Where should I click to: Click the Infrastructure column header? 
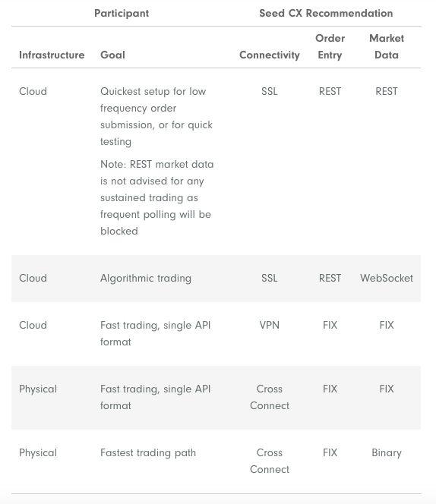[x=52, y=55]
